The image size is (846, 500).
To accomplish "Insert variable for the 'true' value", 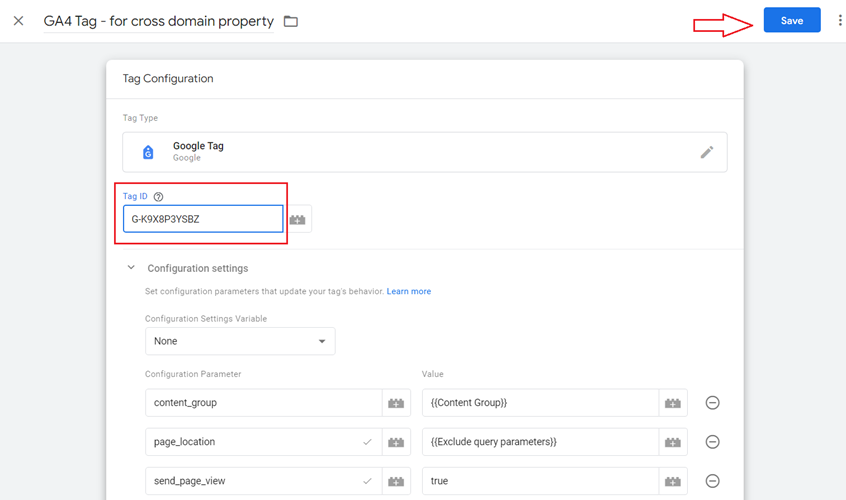I will pos(673,481).
